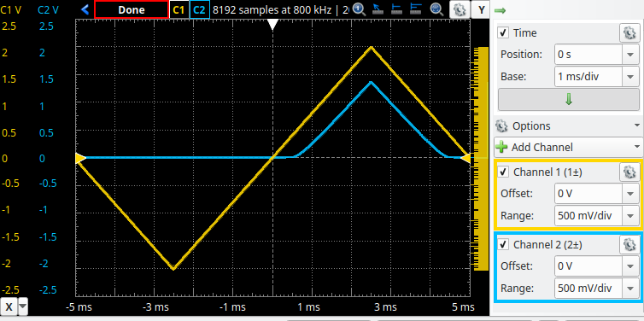Select the C1 channel tab
The height and width of the screenshot is (321, 644).
click(x=179, y=10)
